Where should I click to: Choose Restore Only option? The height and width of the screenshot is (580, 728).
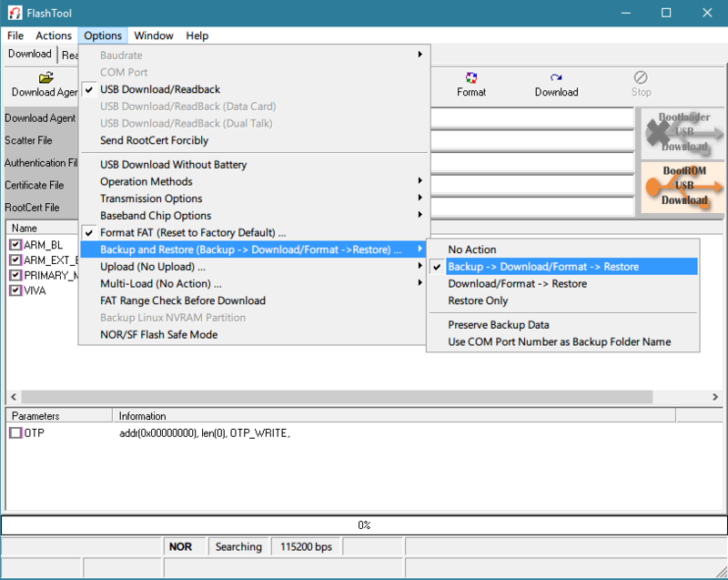pyautogui.click(x=563, y=300)
